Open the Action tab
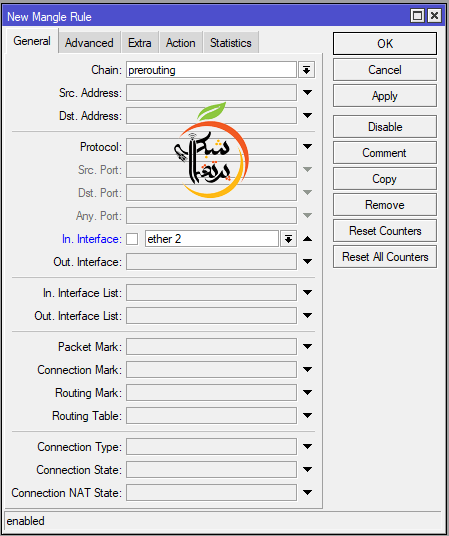The width and height of the screenshot is (449, 536). point(181,43)
